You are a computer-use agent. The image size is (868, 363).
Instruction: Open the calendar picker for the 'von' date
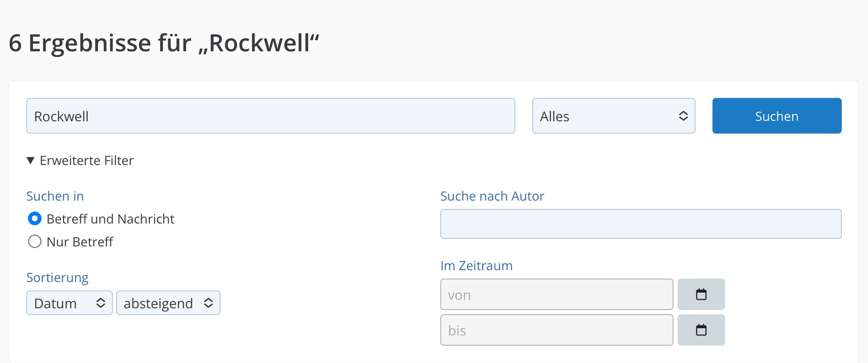701,294
